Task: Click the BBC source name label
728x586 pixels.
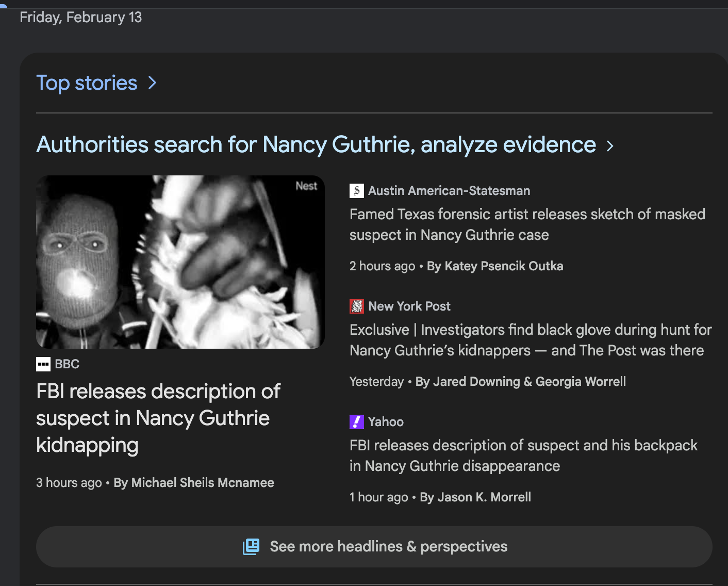Action: pos(67,364)
